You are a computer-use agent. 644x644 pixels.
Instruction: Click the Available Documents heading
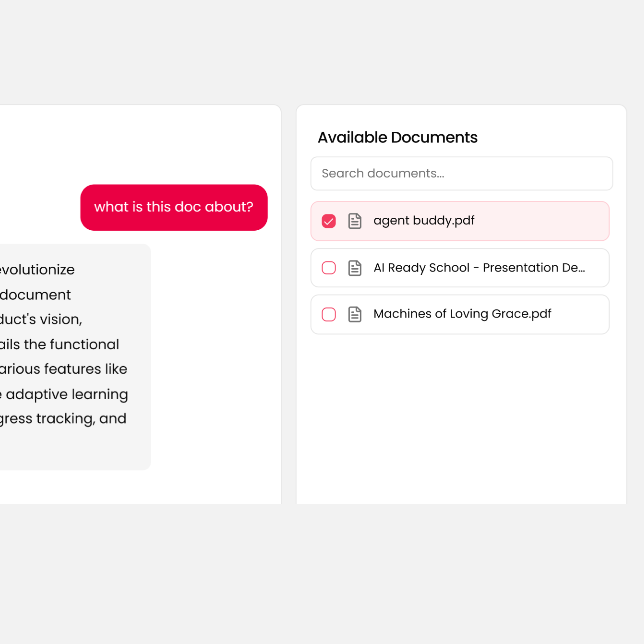(397, 137)
